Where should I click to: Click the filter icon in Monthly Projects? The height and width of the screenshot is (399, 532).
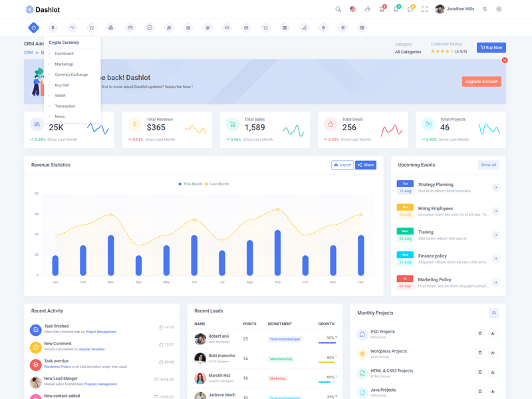click(494, 313)
